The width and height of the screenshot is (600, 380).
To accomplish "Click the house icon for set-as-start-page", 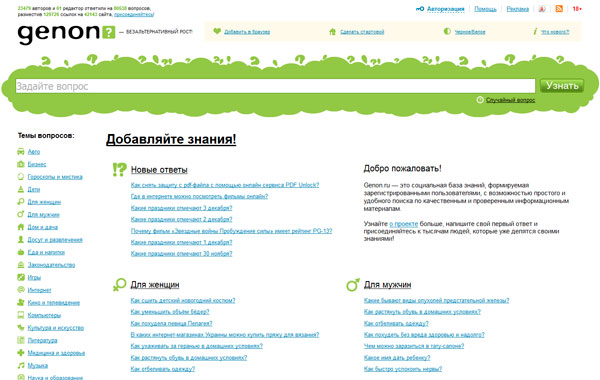I will [x=332, y=31].
